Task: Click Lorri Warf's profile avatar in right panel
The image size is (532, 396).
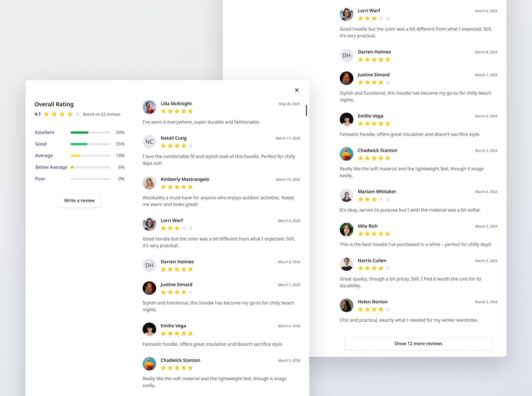Action: coord(346,14)
